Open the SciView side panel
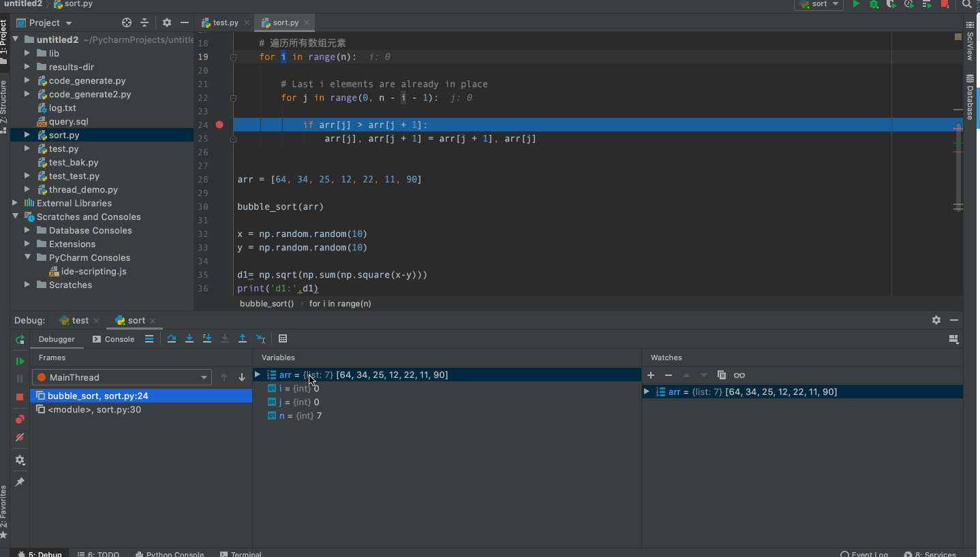 (x=970, y=41)
